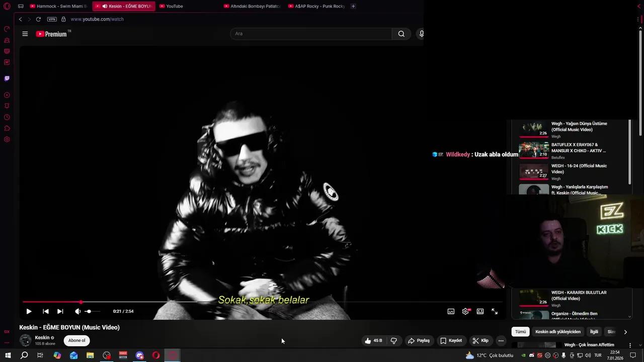The height and width of the screenshot is (362, 644).
Task: Start voice search with microphone icon
Action: (421, 34)
